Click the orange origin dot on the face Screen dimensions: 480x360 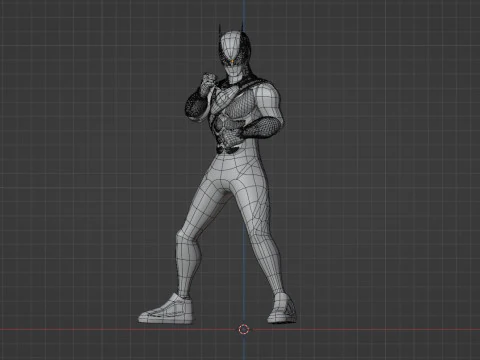pos(232,61)
